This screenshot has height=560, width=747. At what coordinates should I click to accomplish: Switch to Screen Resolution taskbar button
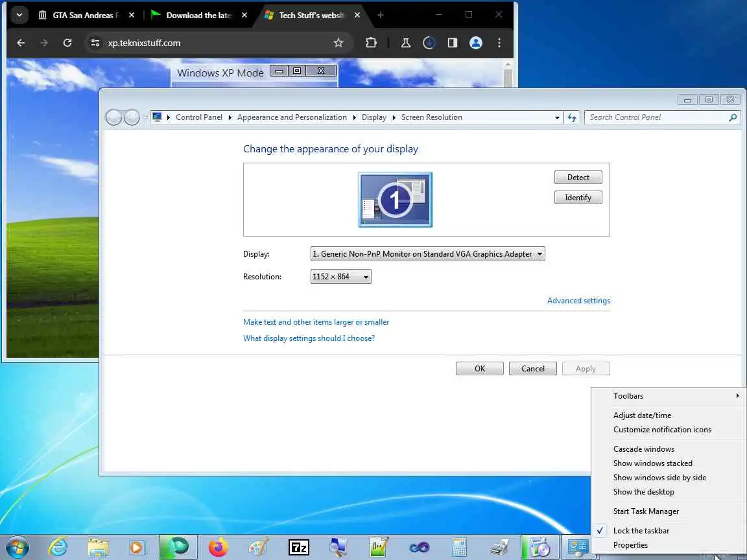(x=577, y=546)
